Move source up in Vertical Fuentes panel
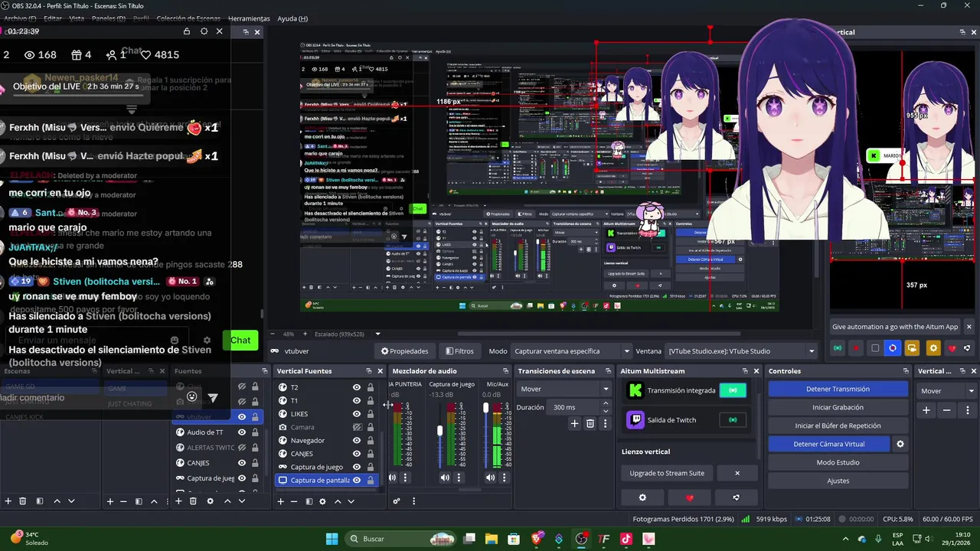980x551 pixels. pos(337,501)
